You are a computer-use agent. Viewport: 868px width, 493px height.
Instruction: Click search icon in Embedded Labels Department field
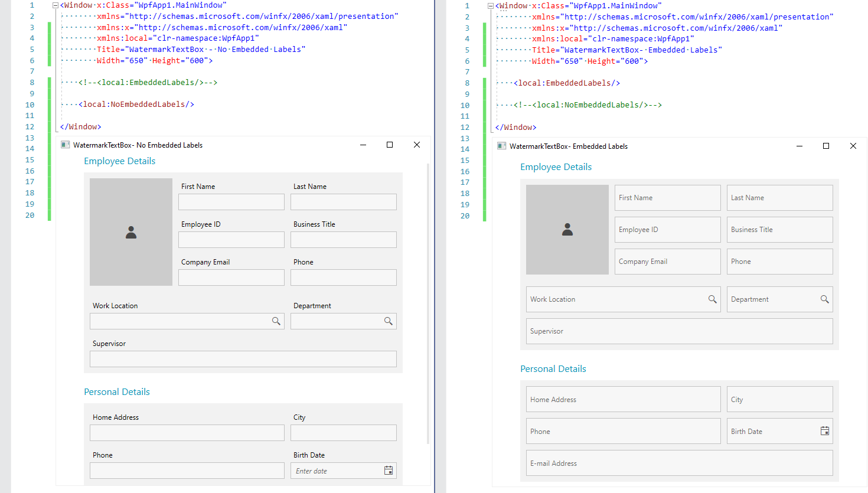825,299
